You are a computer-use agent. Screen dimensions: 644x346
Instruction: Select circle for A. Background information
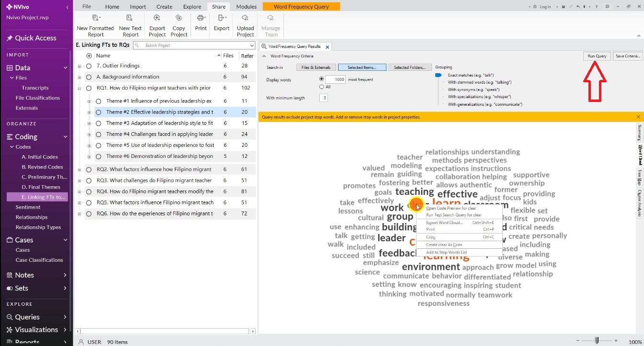[89, 77]
